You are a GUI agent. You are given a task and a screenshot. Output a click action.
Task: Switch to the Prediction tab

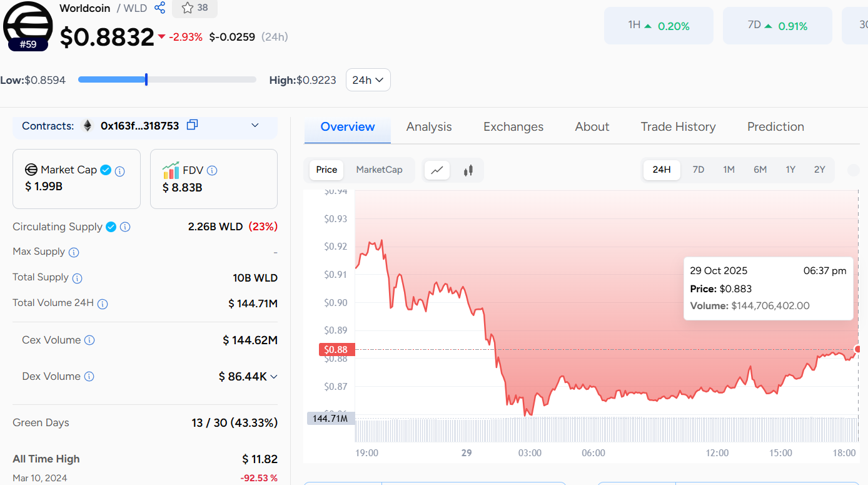point(775,127)
